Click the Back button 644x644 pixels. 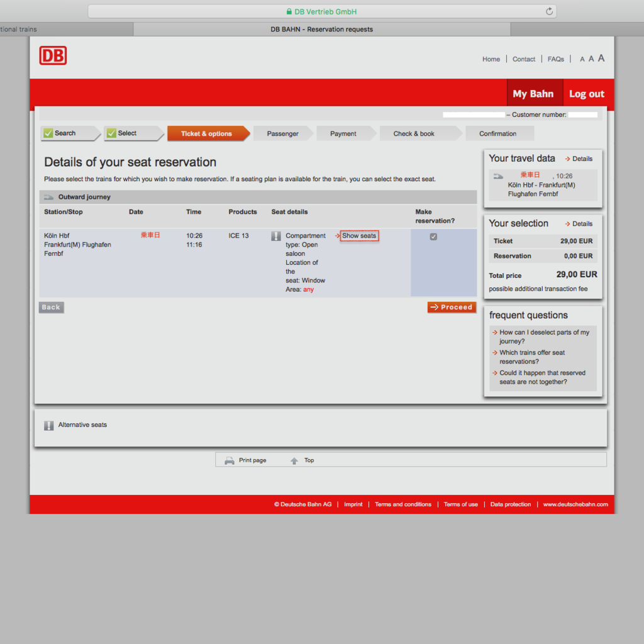[52, 307]
